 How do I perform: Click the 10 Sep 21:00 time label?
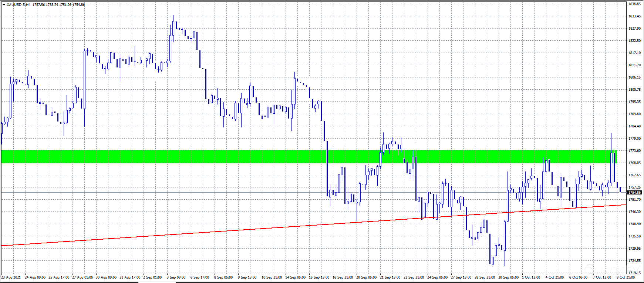pyautogui.click(x=272, y=277)
